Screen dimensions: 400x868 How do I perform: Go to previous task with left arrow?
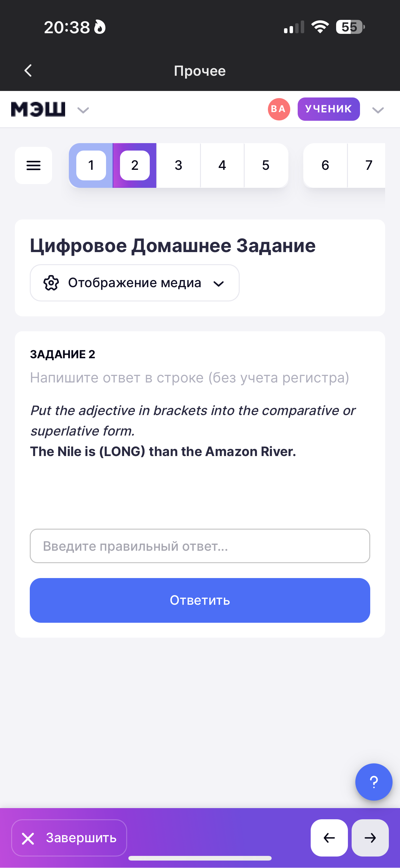pyautogui.click(x=329, y=838)
